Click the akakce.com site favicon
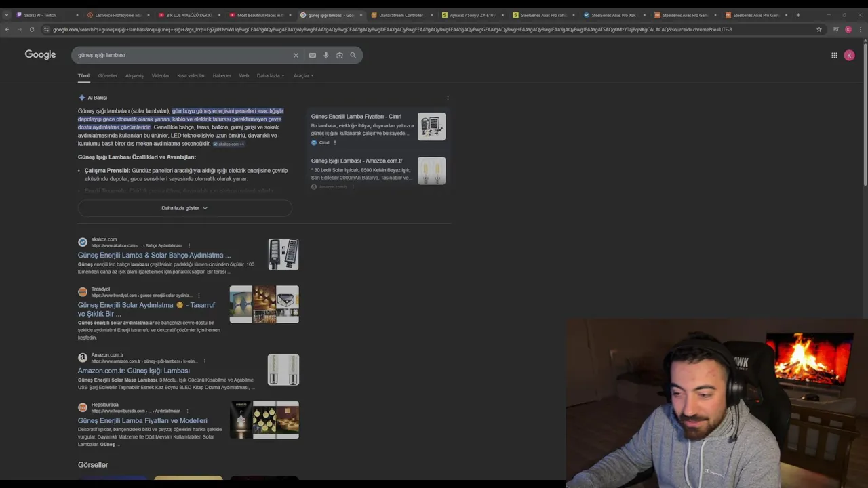The width and height of the screenshot is (868, 488). [x=83, y=242]
